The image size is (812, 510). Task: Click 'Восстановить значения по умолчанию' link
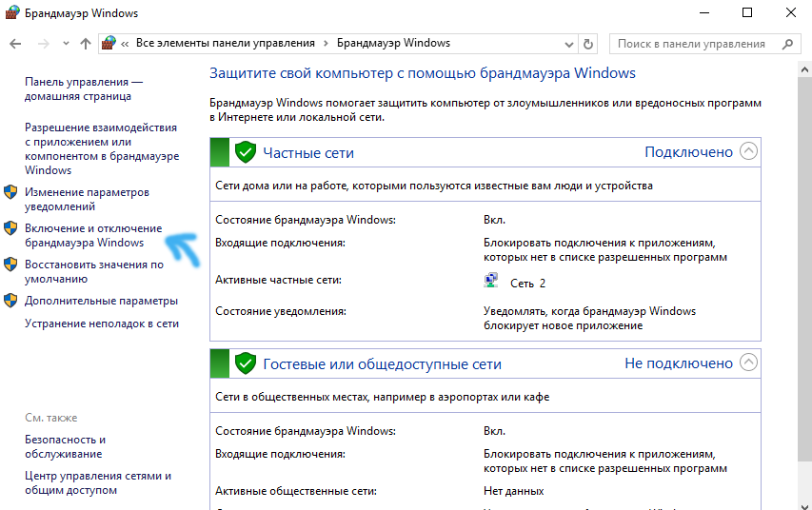tap(94, 272)
